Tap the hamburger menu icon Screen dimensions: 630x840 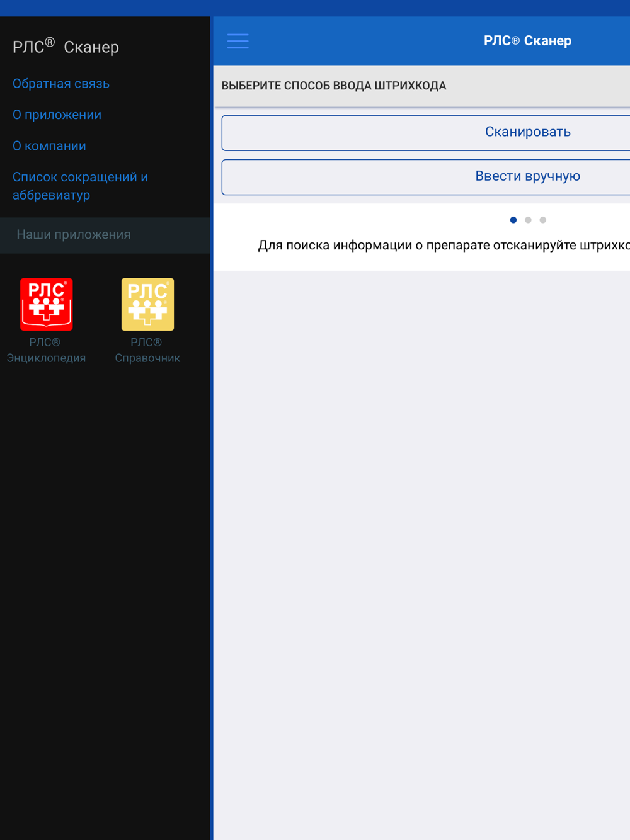(x=238, y=41)
